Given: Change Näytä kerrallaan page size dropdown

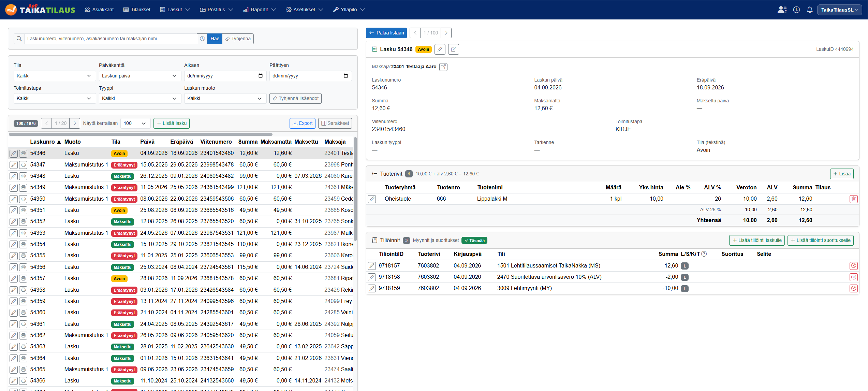Looking at the screenshot, I should point(135,123).
